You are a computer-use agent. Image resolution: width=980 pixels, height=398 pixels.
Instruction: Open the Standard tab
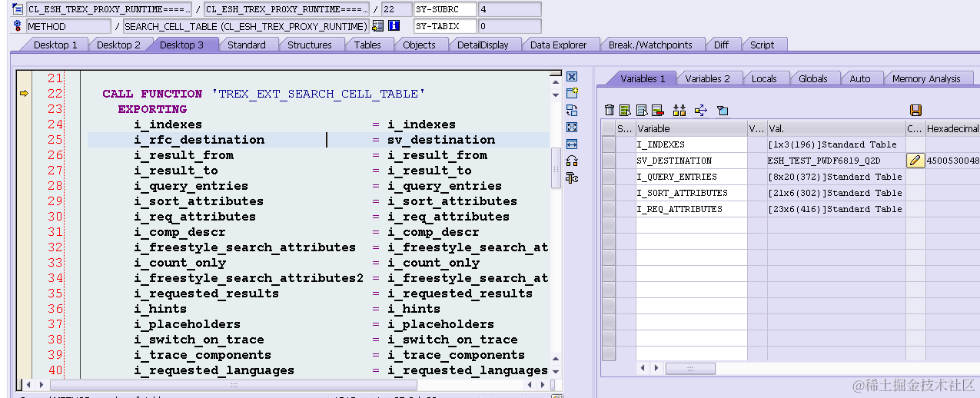246,45
